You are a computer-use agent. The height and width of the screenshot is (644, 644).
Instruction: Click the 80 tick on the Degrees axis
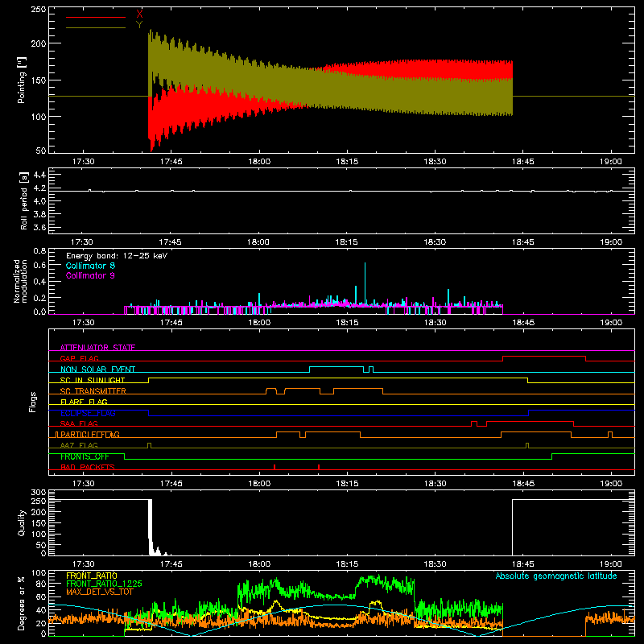[x=41, y=584]
